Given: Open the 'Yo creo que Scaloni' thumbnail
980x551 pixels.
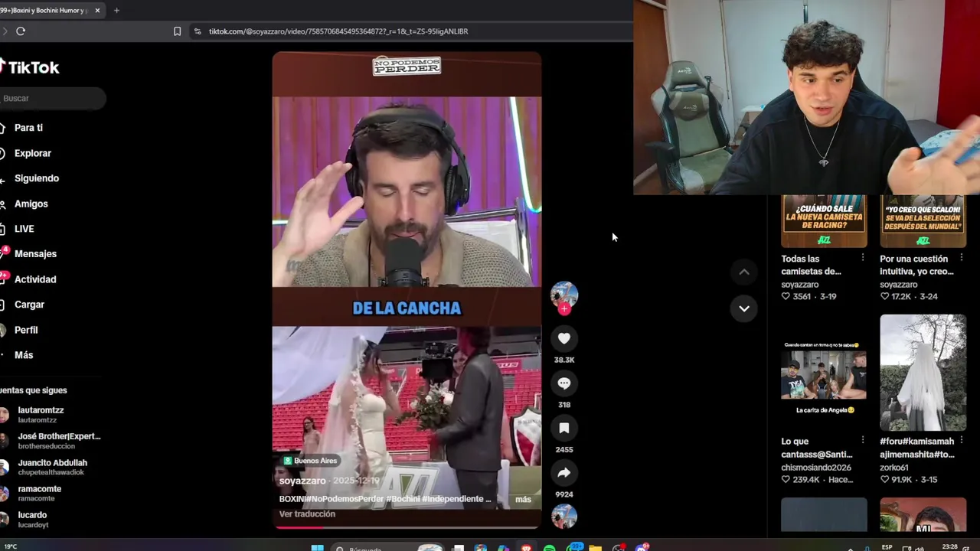Looking at the screenshot, I should (x=923, y=221).
